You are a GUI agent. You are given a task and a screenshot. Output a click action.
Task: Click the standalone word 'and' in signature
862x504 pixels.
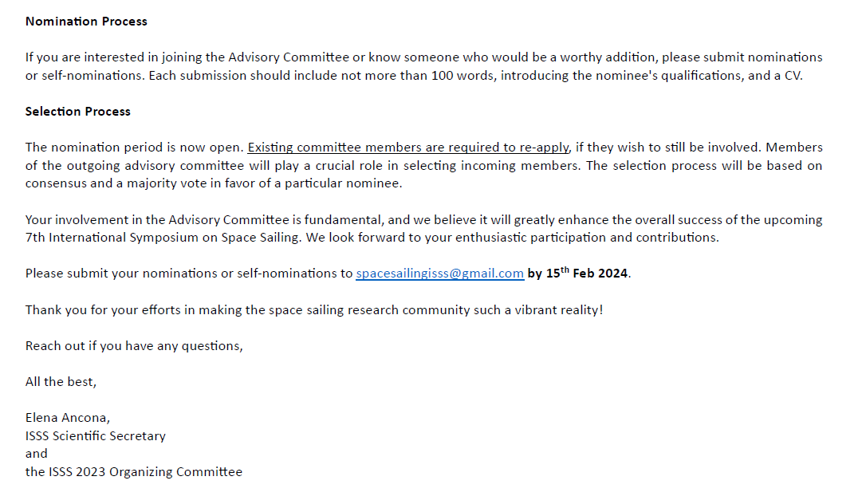point(37,454)
